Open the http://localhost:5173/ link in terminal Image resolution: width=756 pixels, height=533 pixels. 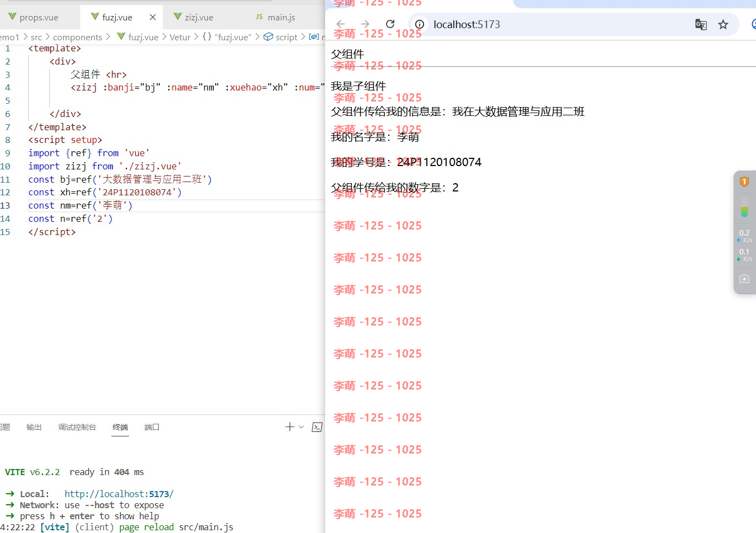(119, 494)
